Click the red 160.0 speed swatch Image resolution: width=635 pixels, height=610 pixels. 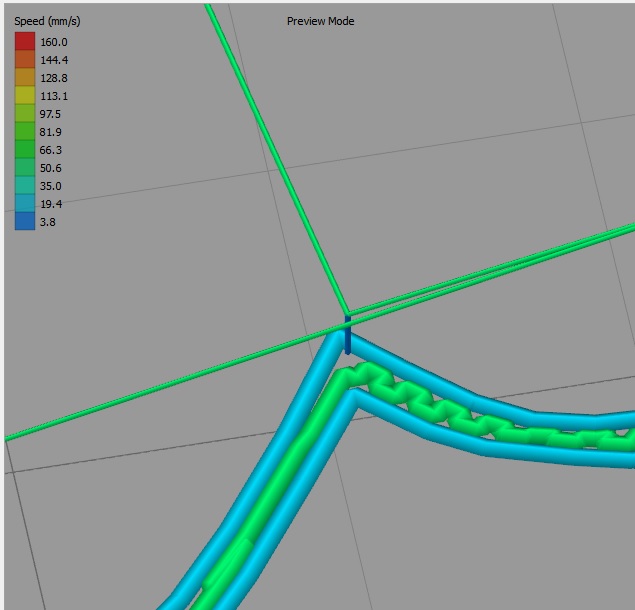pyautogui.click(x=24, y=42)
